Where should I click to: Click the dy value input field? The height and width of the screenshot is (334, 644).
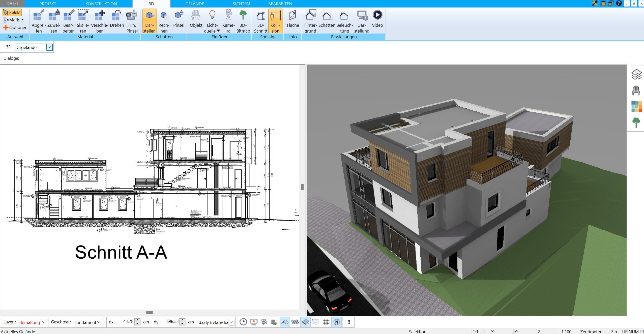click(172, 322)
